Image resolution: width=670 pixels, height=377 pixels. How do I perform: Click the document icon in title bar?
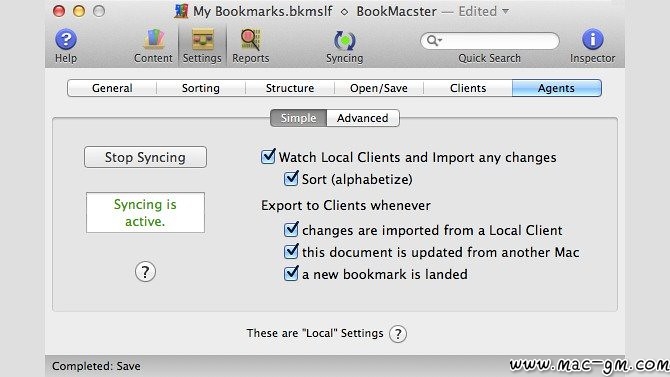click(181, 11)
